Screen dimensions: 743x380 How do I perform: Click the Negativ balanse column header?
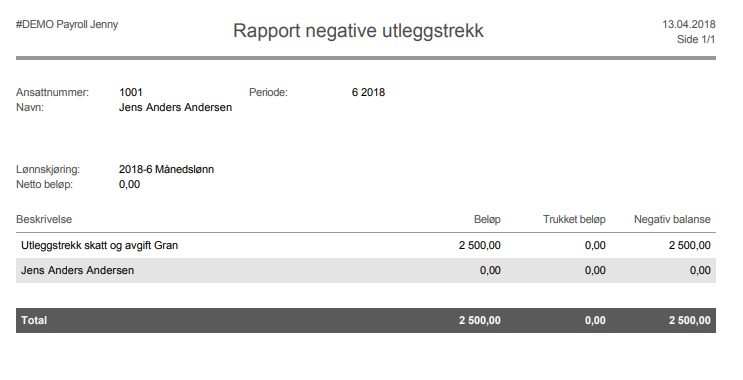[x=672, y=219]
